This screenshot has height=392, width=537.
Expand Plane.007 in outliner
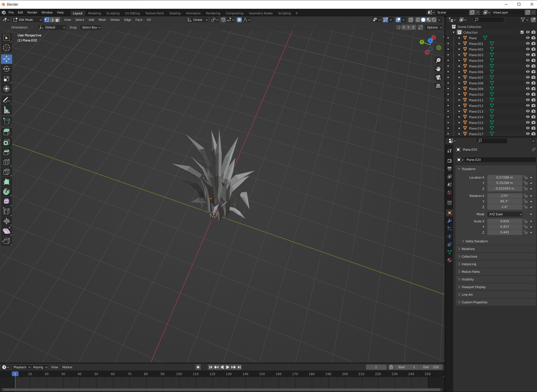[x=459, y=78]
